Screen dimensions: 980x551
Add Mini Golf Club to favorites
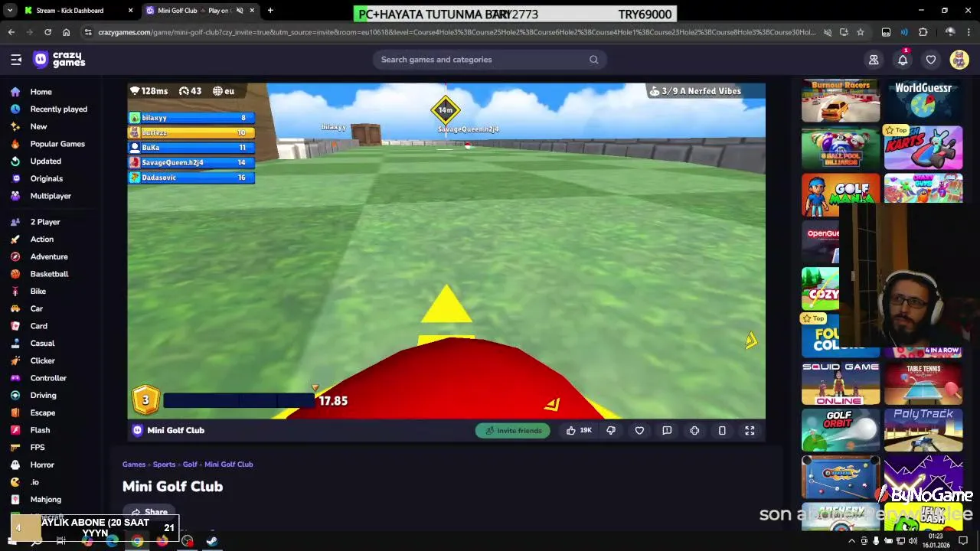pos(639,431)
